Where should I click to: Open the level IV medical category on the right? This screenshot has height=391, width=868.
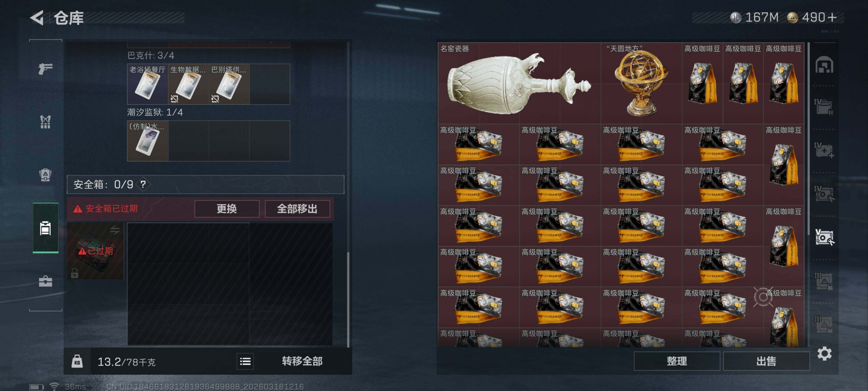click(824, 150)
